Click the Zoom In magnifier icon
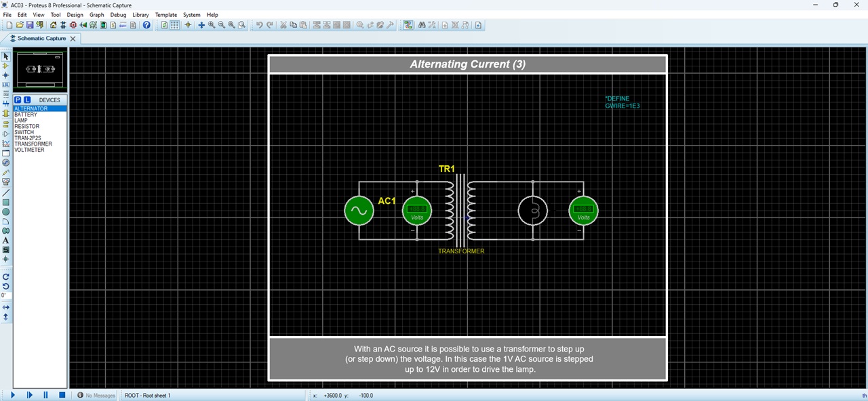This screenshot has width=868, height=401. tap(212, 25)
